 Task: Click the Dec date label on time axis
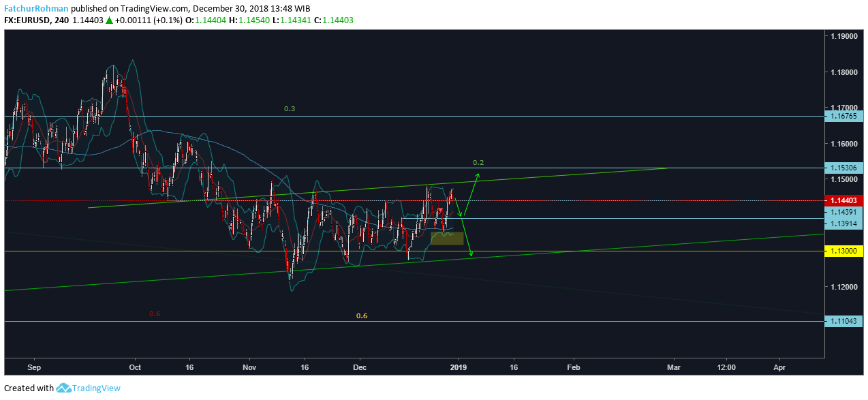point(360,367)
